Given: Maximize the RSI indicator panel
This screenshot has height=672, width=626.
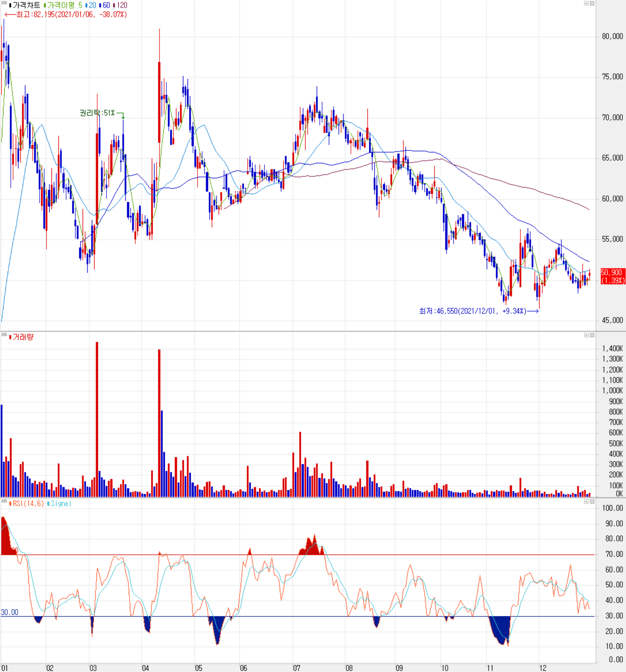Looking at the screenshot, I should pos(586,502).
